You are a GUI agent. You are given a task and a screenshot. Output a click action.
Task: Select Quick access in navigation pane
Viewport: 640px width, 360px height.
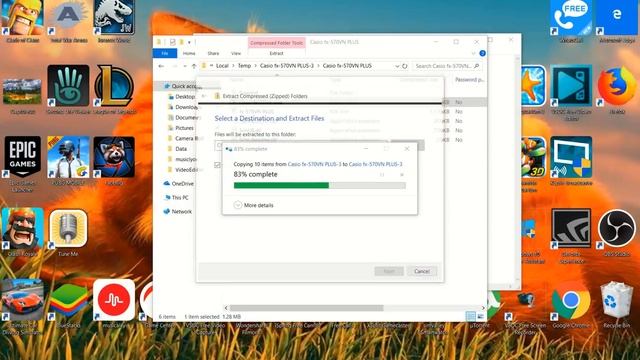coord(183,86)
